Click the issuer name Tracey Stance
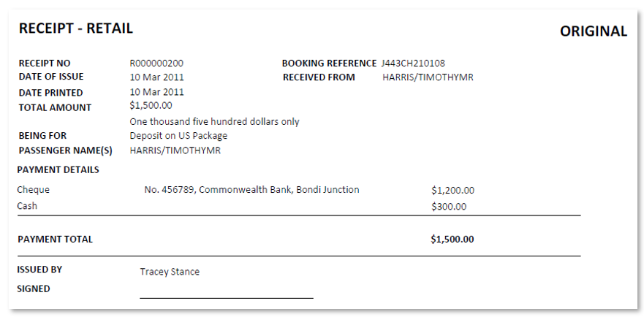 170,272
